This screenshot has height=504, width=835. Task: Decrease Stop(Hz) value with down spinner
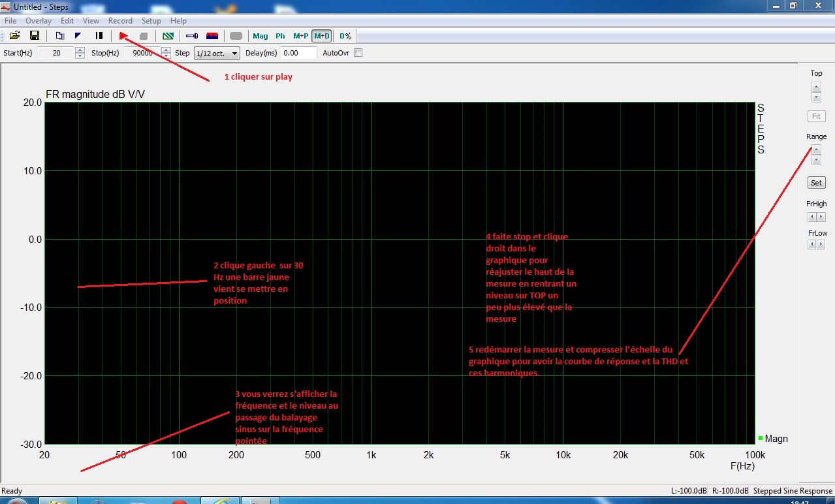(166, 56)
